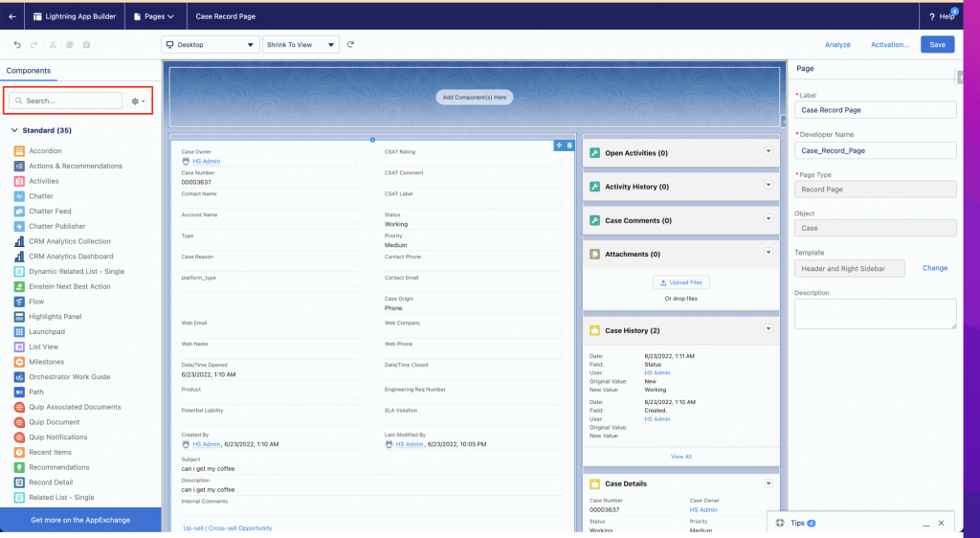Pick the Highlights Panel component
980x538 pixels.
click(x=55, y=317)
